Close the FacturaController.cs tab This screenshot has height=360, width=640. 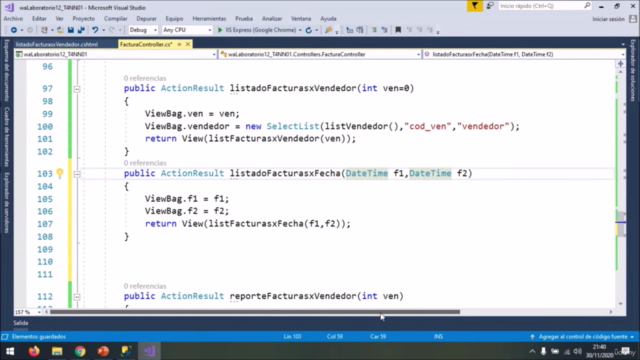pyautogui.click(x=188, y=44)
